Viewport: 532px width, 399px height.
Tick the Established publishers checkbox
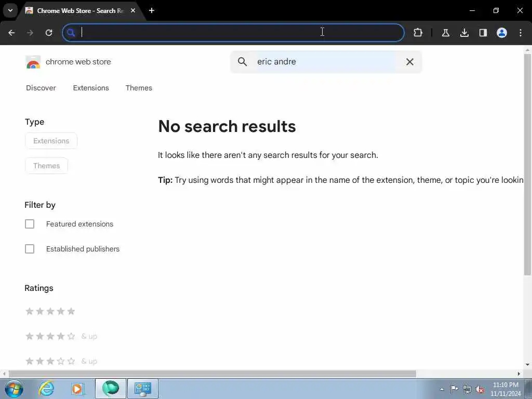pos(30,249)
